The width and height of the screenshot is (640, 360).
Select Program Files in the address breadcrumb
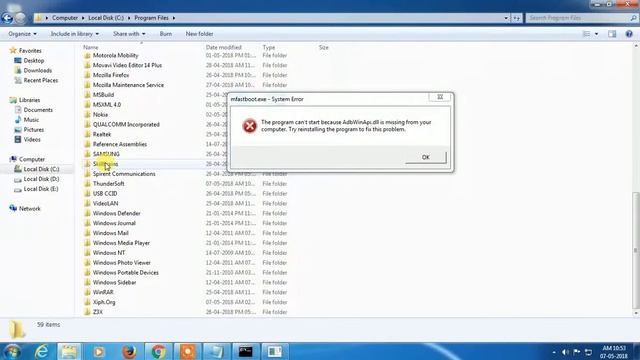(x=151, y=18)
